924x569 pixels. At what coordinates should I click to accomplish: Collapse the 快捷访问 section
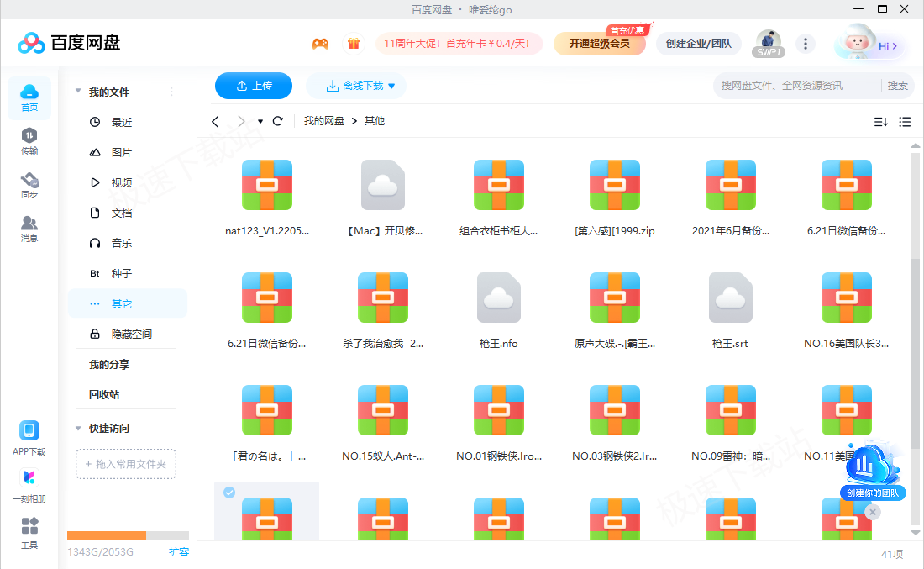pos(78,428)
